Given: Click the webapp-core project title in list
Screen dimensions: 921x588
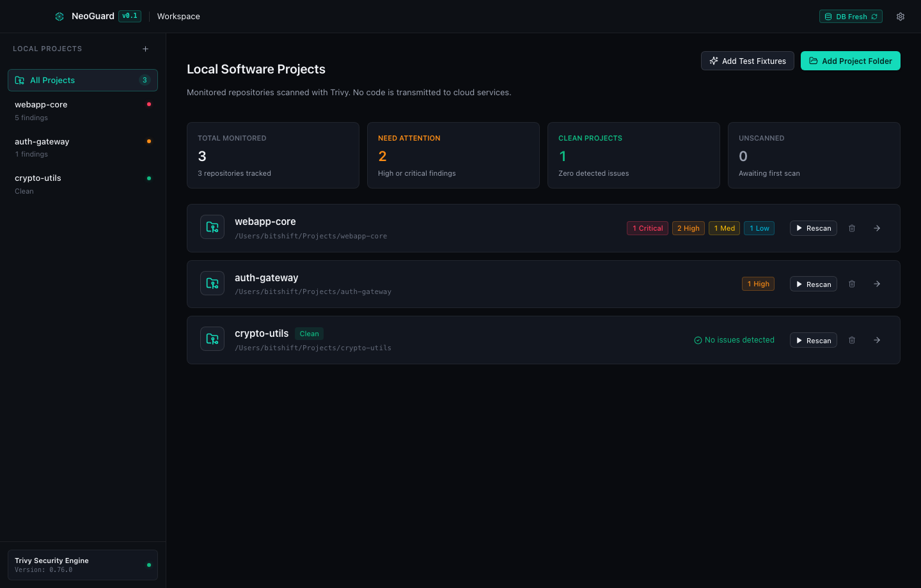Looking at the screenshot, I should (265, 222).
